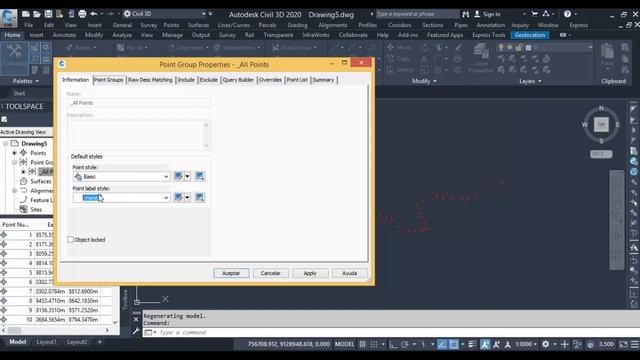Screen dimensions: 640x360
Task: Select Surfaces in the Toolspace tree
Action: tap(41, 181)
